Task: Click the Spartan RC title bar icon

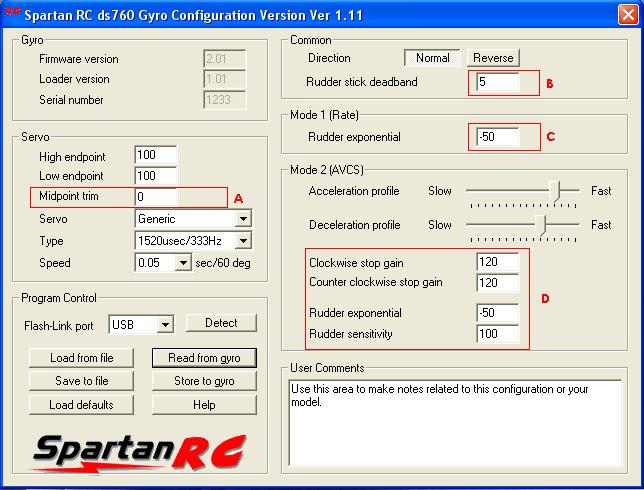Action: tap(12, 12)
